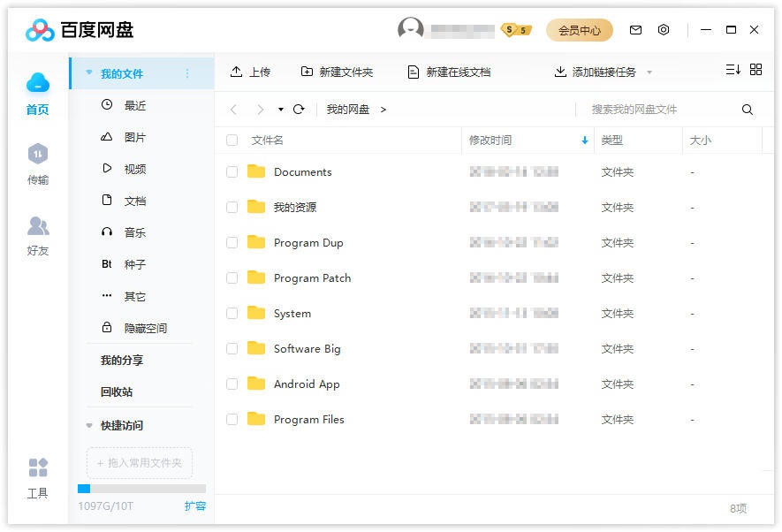Open the Recycle Bin (回收站) item
This screenshot has width=782, height=532.
[x=117, y=392]
